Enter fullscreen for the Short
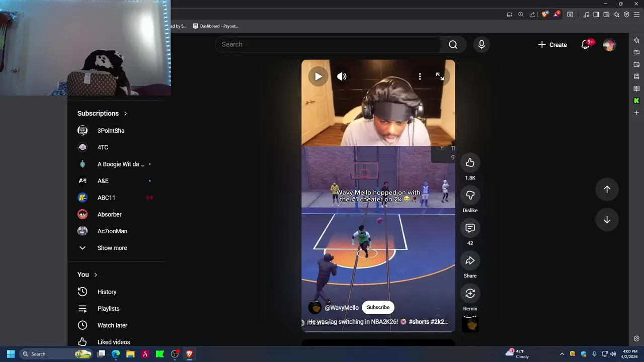Image resolution: width=644 pixels, height=362 pixels. [440, 76]
